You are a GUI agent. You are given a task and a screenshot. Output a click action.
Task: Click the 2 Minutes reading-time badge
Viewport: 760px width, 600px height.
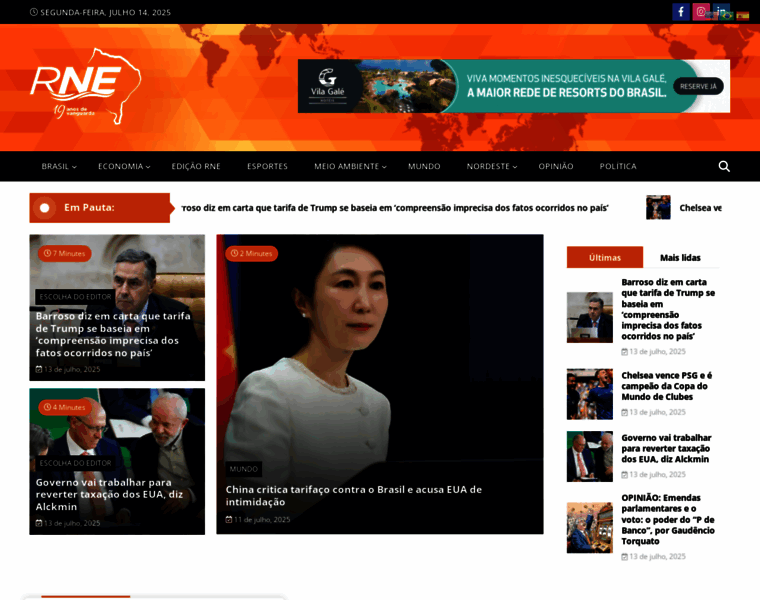point(251,253)
